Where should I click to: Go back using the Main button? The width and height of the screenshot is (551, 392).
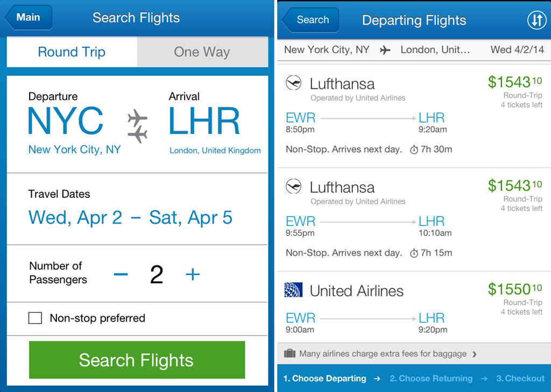29,17
